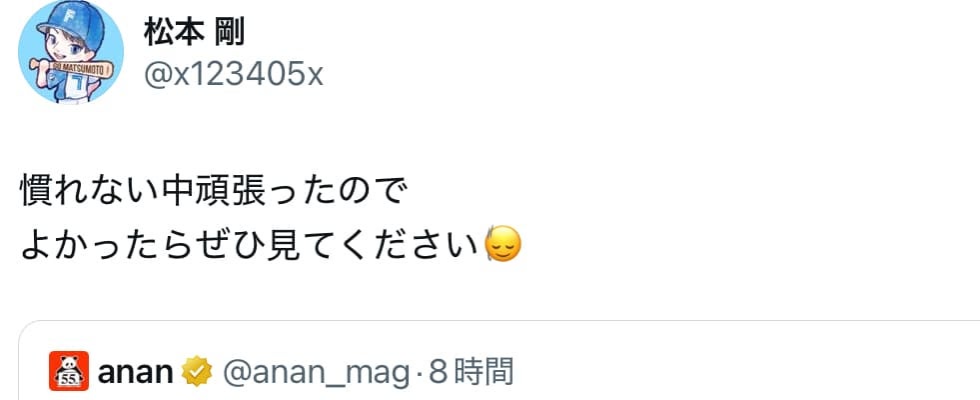Click the anan account name
Viewport: 980px width, 400px height.
point(136,372)
